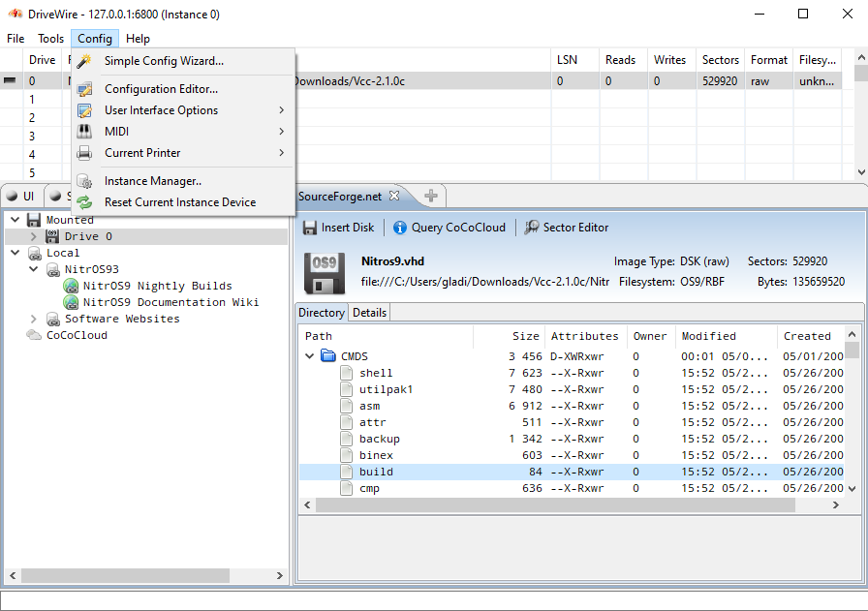
Task: Expand Drive 0 in the tree
Action: click(x=34, y=236)
